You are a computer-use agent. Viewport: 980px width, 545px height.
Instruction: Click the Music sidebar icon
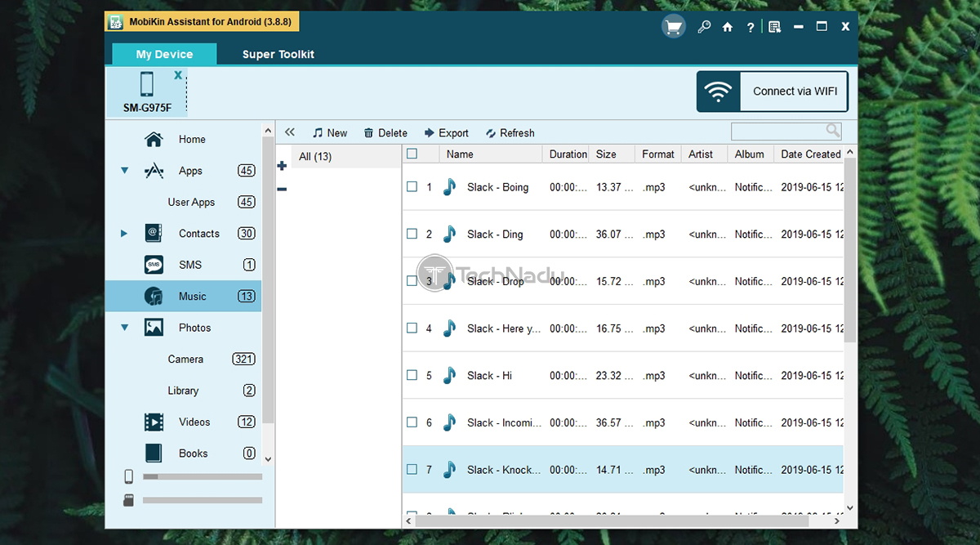tap(154, 297)
